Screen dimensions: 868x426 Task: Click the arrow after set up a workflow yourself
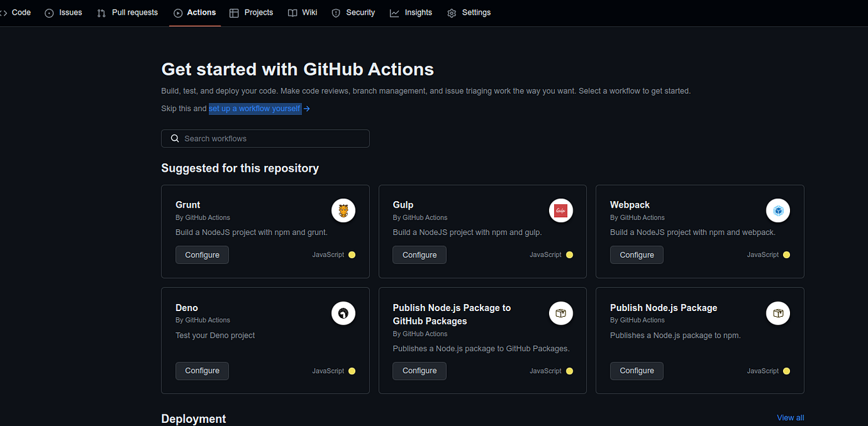tap(307, 109)
